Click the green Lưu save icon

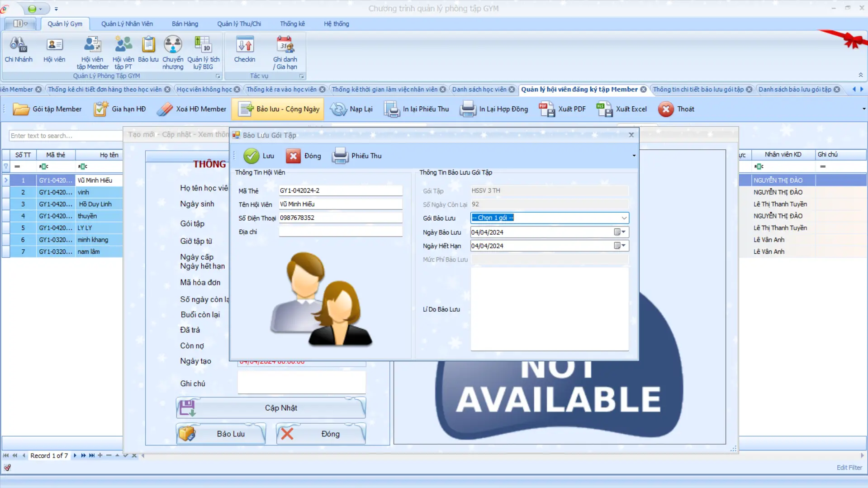251,156
